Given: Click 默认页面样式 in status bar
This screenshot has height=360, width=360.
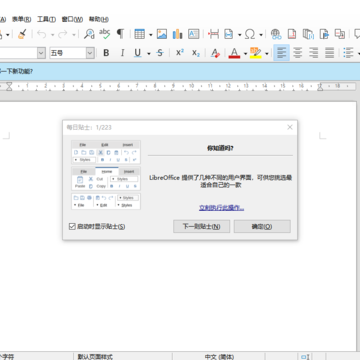Looking at the screenshot, I should pos(95,357).
